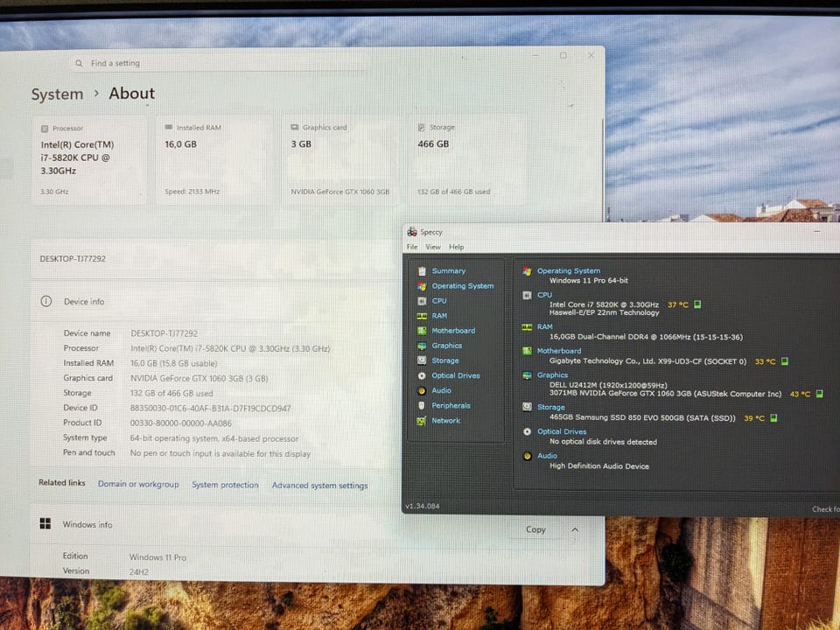Go back to System in the breadcrumb

pyautogui.click(x=58, y=94)
